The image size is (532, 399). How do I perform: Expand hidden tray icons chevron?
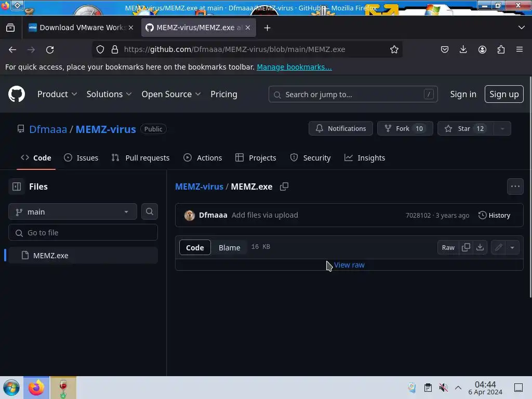coord(458,388)
